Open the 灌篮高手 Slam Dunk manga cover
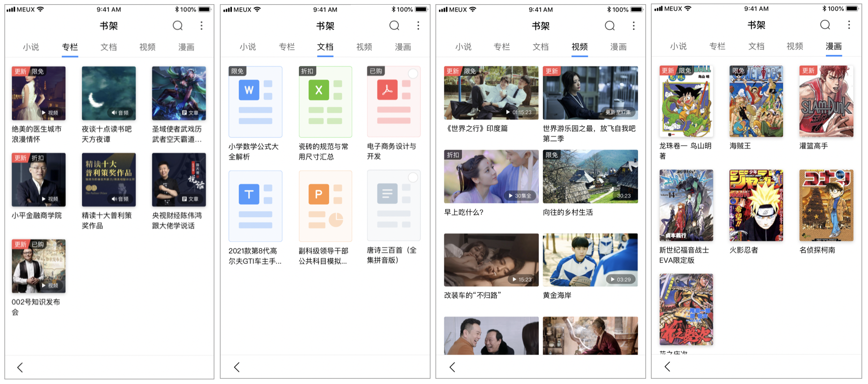This screenshot has width=868, height=384. click(826, 101)
